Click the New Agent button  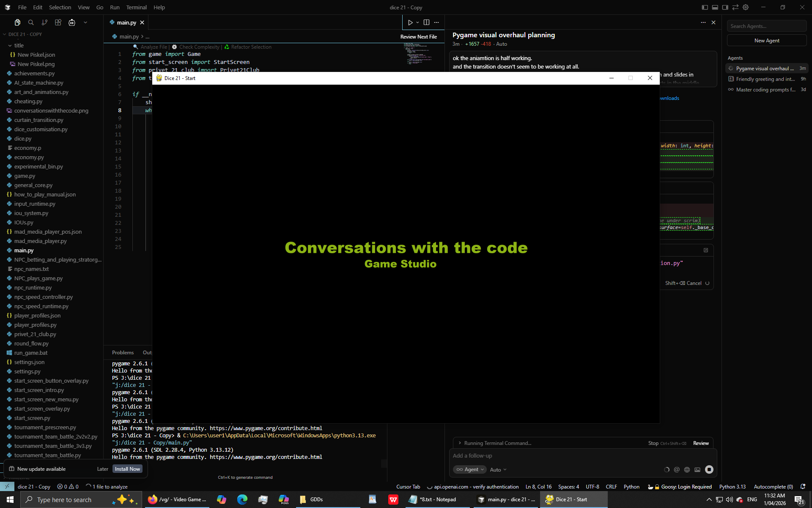766,41
